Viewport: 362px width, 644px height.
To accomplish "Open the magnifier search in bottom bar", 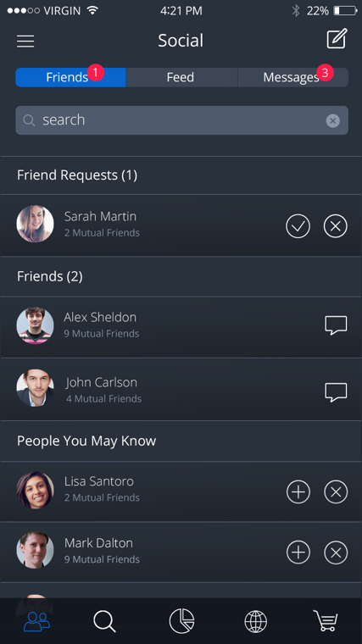I will [x=104, y=621].
